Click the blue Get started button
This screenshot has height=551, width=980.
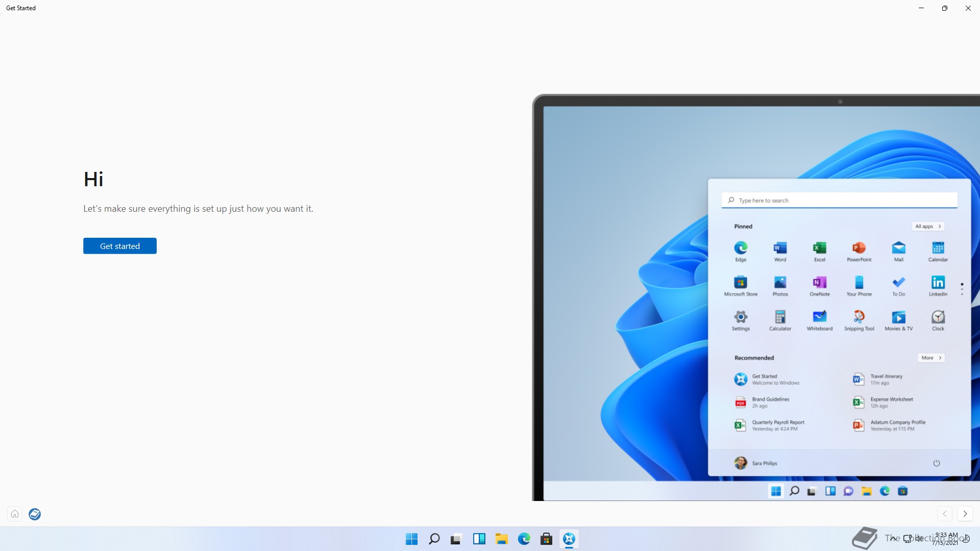(119, 246)
